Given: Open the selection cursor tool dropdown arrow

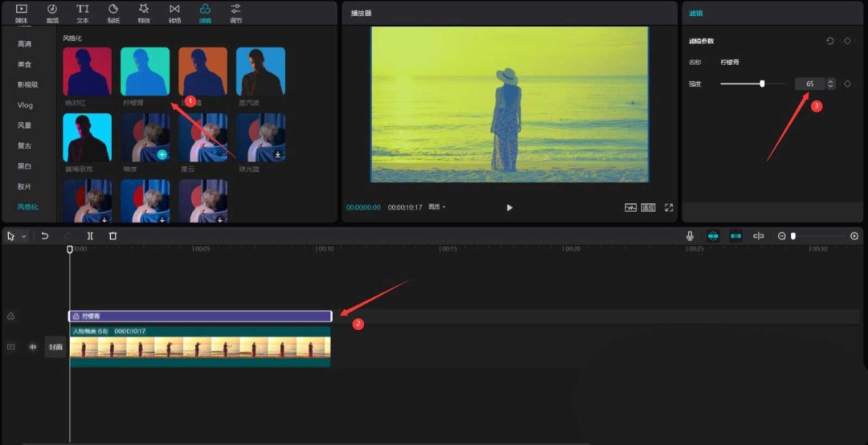Looking at the screenshot, I should tap(24, 236).
